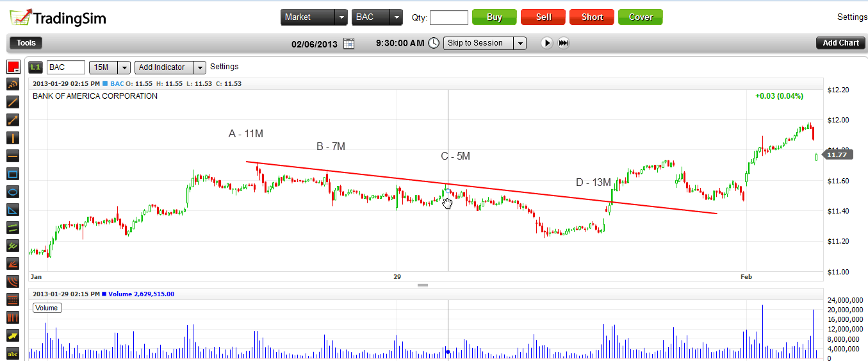868x361 pixels.
Task: Open the calendar date picker icon
Action: coord(348,43)
